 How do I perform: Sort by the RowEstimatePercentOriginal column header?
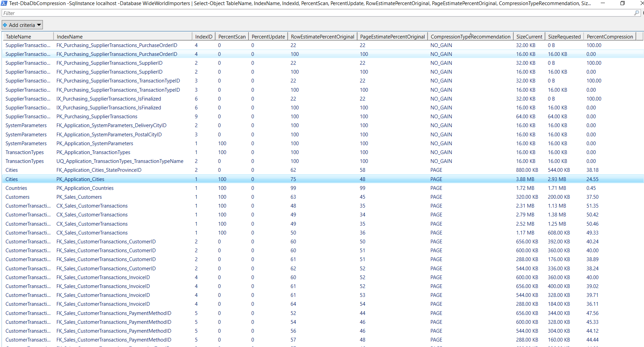click(322, 36)
